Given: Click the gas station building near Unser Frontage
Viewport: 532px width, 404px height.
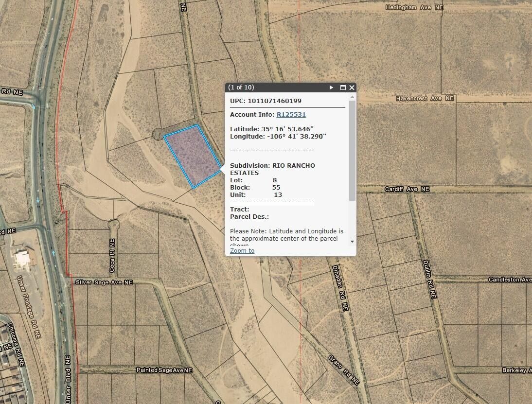Looking at the screenshot, I should (22, 259).
